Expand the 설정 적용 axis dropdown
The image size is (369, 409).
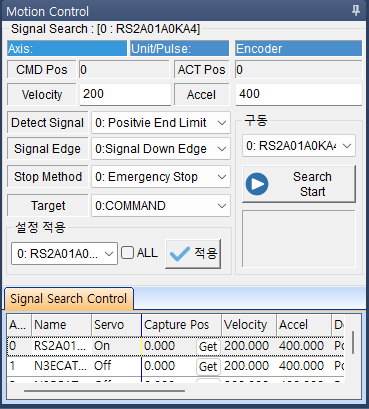(64, 254)
